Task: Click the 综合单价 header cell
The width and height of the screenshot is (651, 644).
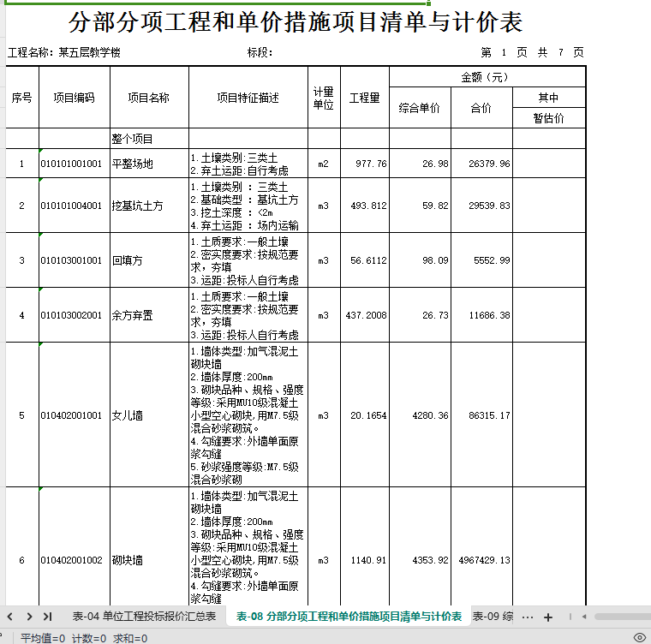Action: [x=420, y=108]
